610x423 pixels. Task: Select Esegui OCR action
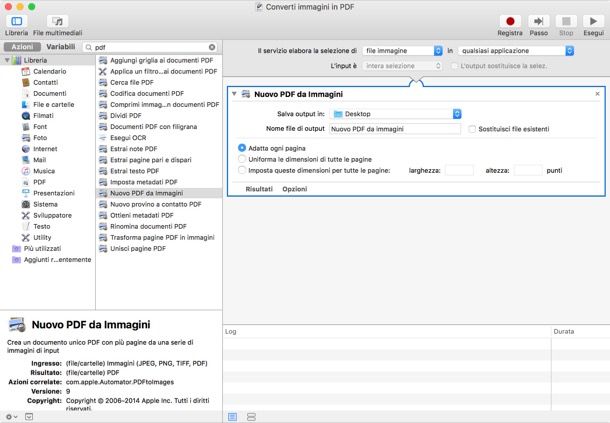[x=128, y=138]
